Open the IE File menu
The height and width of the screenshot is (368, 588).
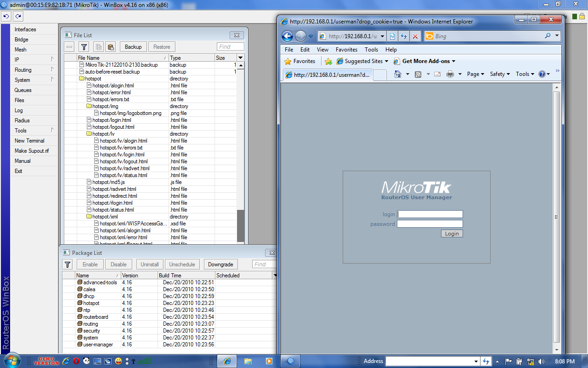[x=289, y=50]
